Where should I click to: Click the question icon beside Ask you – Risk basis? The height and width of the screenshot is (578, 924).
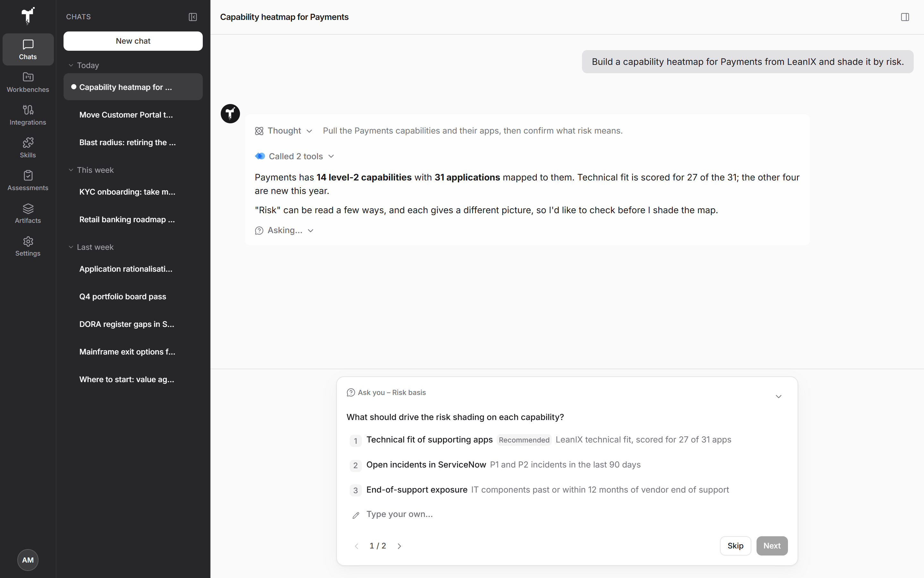click(x=350, y=393)
